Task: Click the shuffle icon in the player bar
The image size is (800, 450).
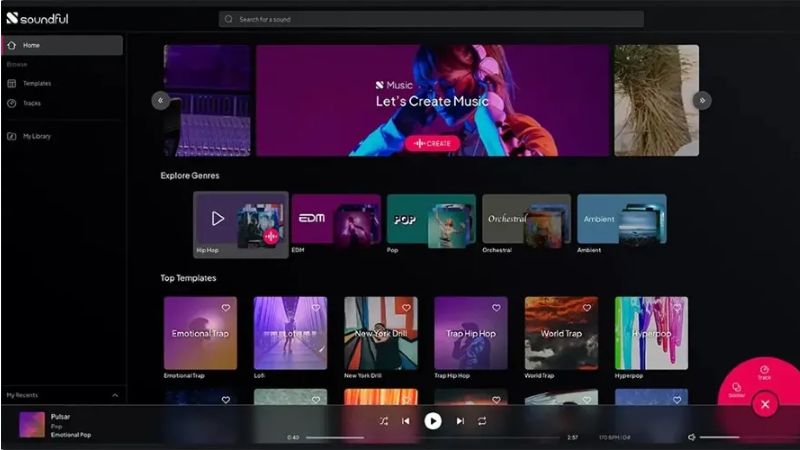Action: coord(384,421)
